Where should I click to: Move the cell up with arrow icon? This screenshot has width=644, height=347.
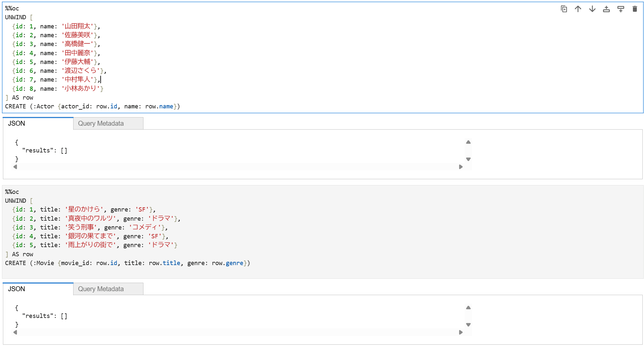pyautogui.click(x=578, y=9)
